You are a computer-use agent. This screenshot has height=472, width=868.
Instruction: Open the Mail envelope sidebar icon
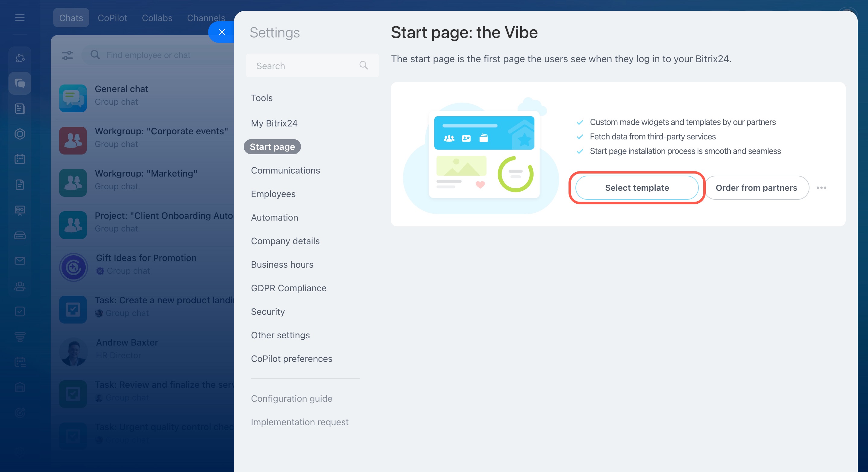click(x=20, y=261)
